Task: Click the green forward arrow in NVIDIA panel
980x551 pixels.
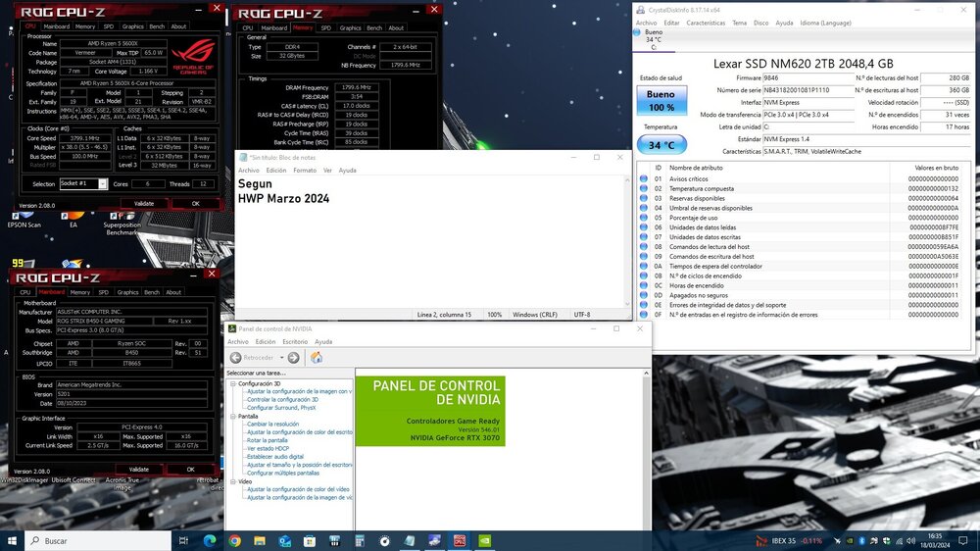Action: point(293,357)
